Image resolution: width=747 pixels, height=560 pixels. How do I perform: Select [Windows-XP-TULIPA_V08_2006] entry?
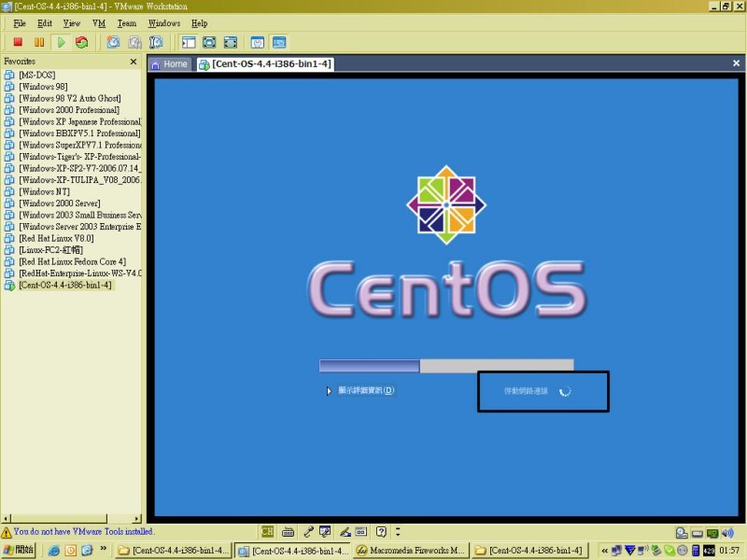coord(73,180)
